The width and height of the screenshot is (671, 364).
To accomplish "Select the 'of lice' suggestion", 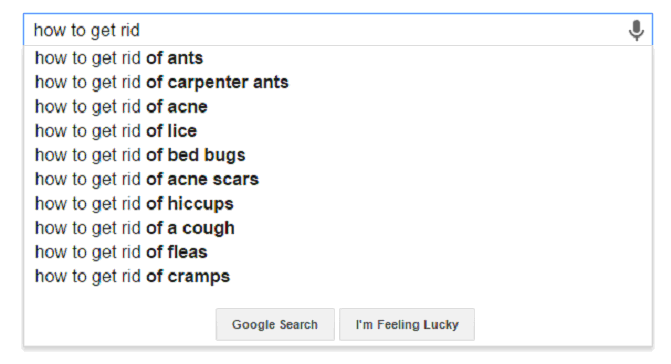I will coord(338,131).
